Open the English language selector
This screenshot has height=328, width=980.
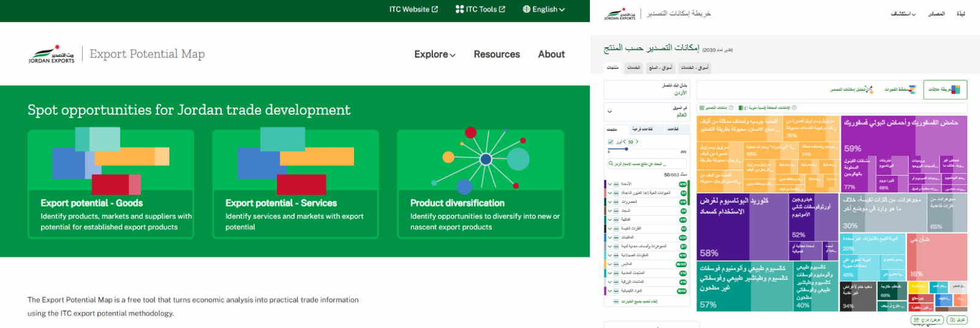coord(543,9)
